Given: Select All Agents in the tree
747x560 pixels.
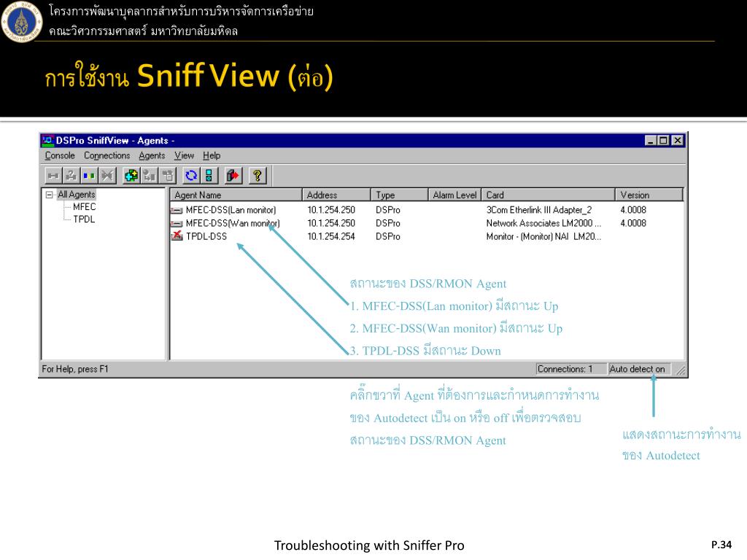Looking at the screenshot, I should (x=76, y=194).
